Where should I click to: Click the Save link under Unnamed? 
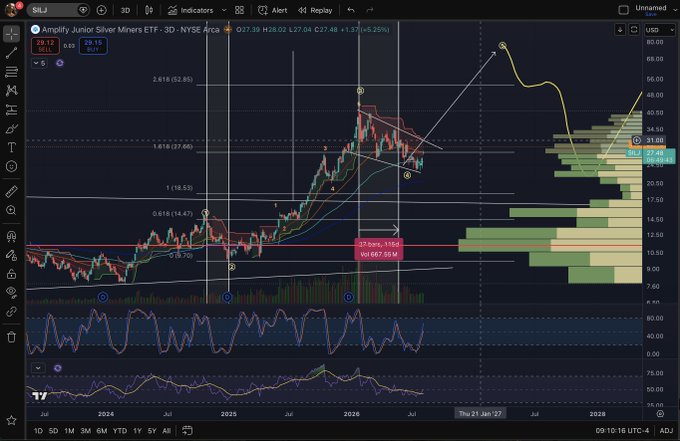pos(651,14)
